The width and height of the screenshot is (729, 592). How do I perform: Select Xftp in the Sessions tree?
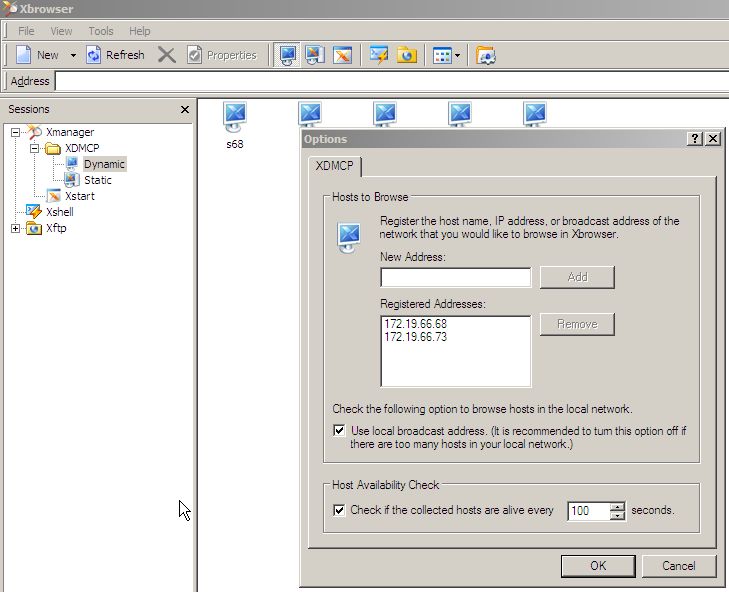[x=56, y=228]
